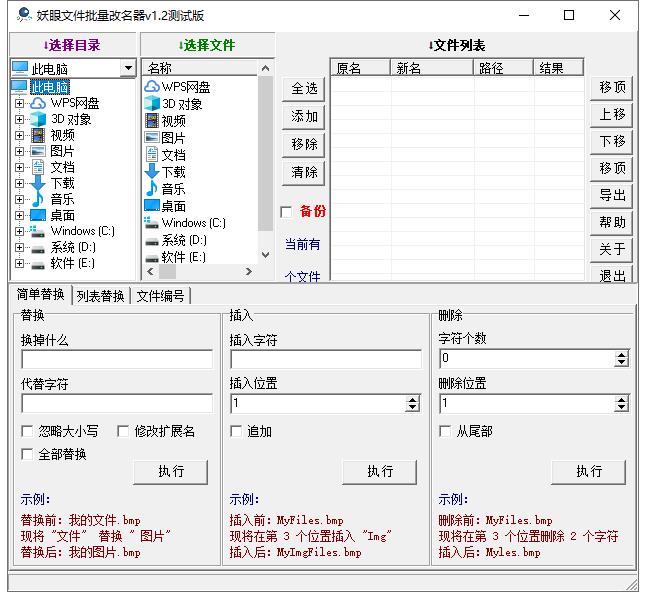The width and height of the screenshot is (646, 599).
Task: Open the 文件编号 tab
Action: [160, 296]
